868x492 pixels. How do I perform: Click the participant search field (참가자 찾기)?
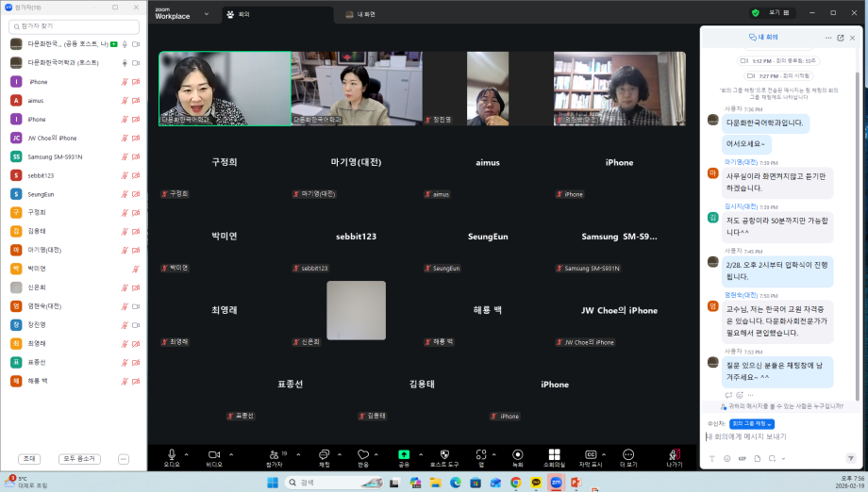point(75,27)
